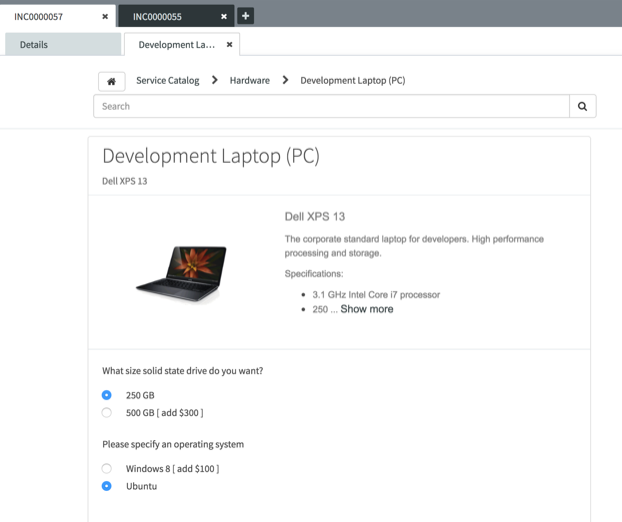The width and height of the screenshot is (622, 522).
Task: Open Service Catalog breadcrumb
Action: coord(168,81)
